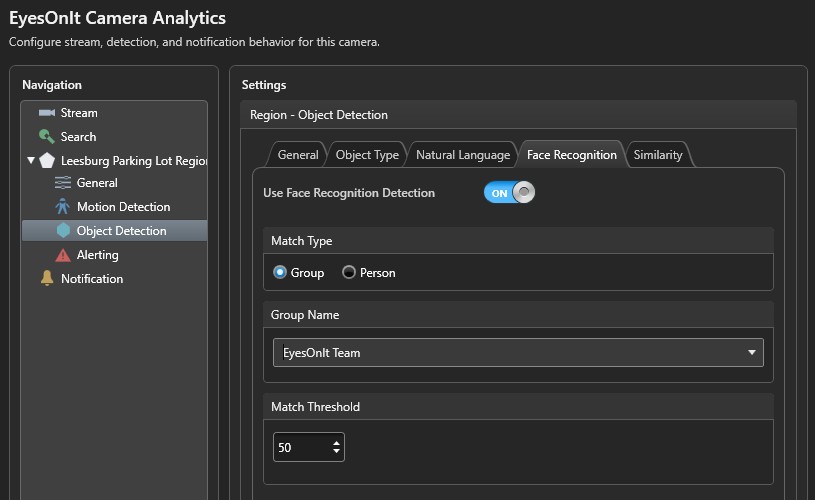815x500 pixels.
Task: Click the Match Type section label
Action: tap(301, 241)
